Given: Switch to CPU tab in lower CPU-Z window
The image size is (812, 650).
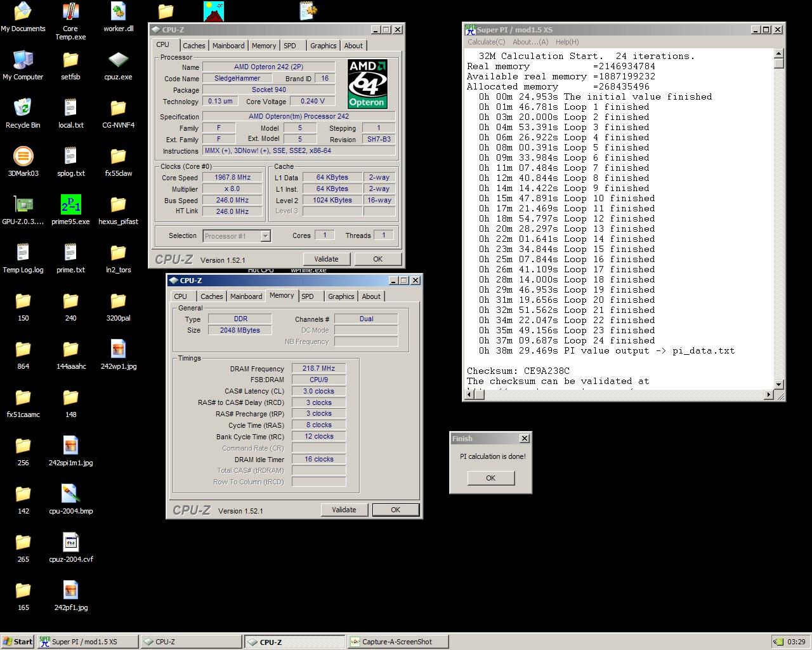Looking at the screenshot, I should coord(181,296).
